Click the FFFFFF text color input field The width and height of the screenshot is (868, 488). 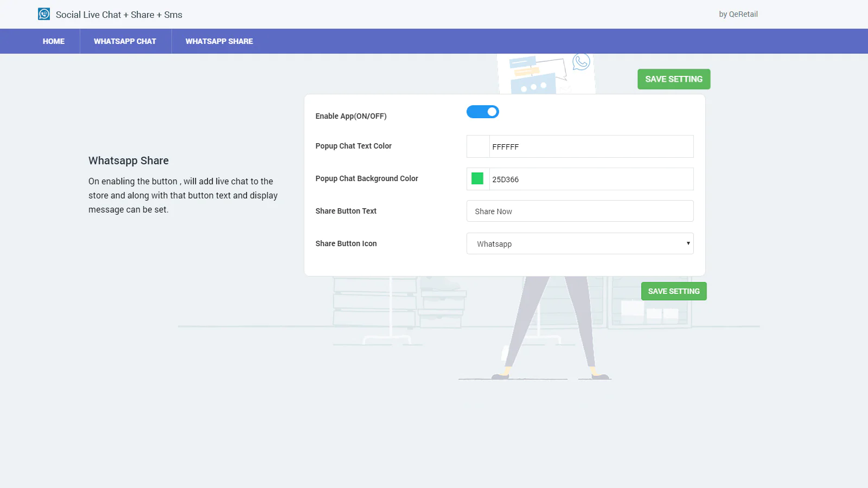591,146
